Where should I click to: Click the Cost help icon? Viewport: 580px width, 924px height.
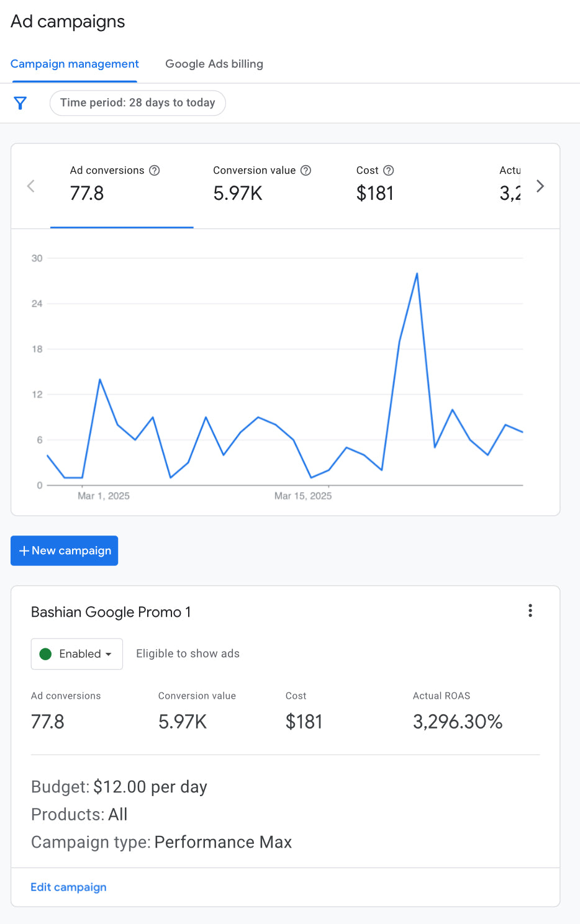click(389, 170)
